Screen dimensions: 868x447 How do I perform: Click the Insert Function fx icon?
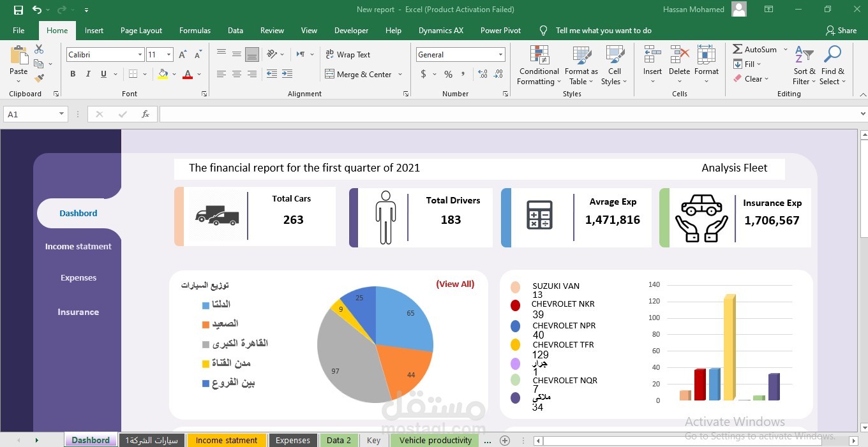tap(146, 114)
